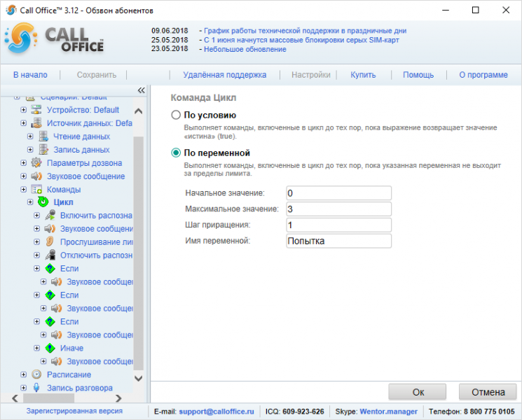The image size is (522, 420).
Task: Click the green Цикл loop icon
Action: coord(43,202)
